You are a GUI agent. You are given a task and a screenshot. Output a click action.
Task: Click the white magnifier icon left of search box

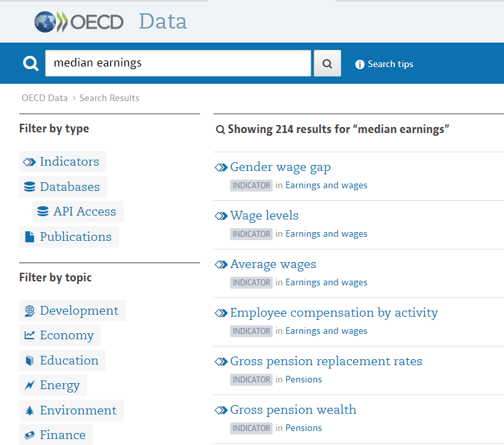click(31, 63)
